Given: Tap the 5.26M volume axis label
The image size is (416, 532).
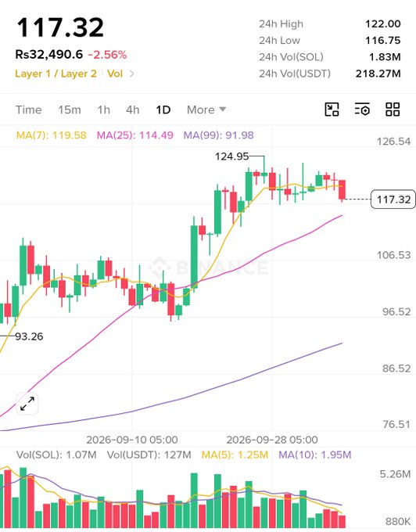Looking at the screenshot, I should point(395,474).
